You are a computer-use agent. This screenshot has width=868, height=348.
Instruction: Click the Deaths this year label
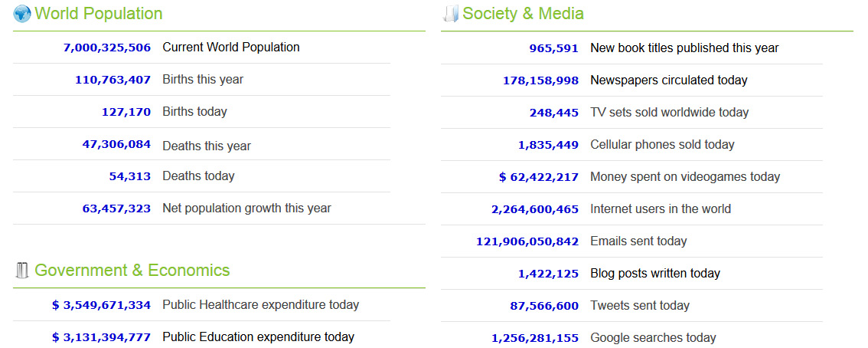point(207,146)
